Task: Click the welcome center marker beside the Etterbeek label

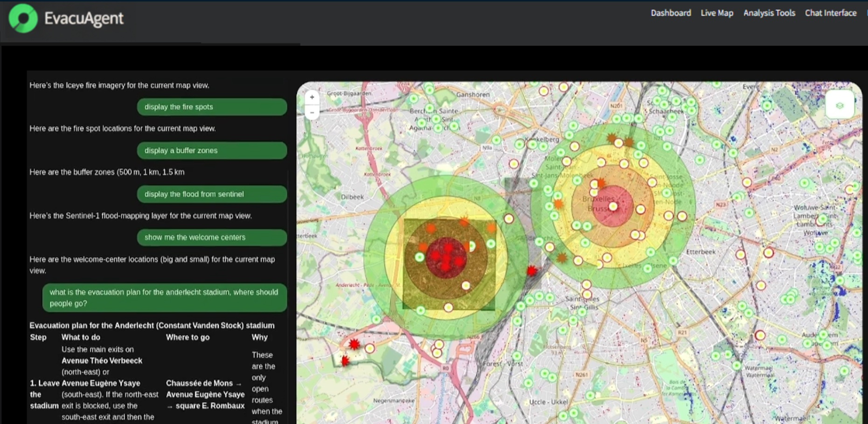Action: [740, 254]
